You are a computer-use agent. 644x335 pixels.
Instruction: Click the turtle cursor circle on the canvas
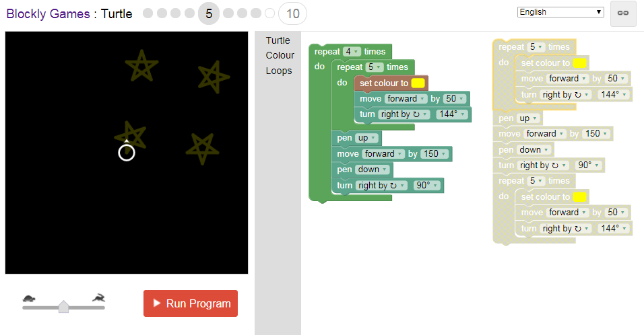pyautogui.click(x=127, y=153)
